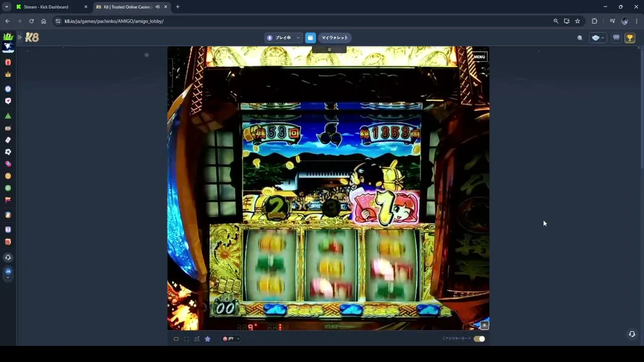The width and height of the screenshot is (644, 362).
Task: Click the address bar URL field
Action: click(302, 21)
